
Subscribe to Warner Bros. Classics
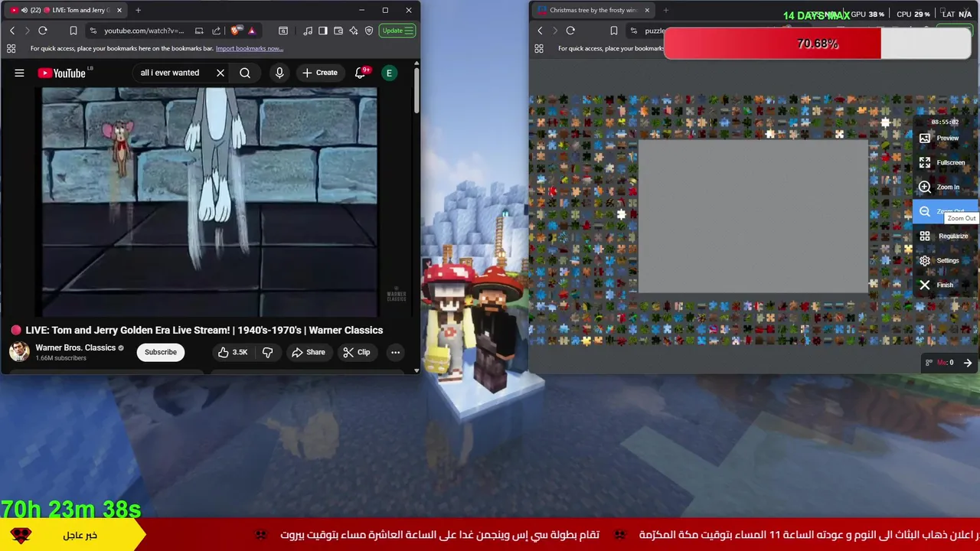click(161, 352)
